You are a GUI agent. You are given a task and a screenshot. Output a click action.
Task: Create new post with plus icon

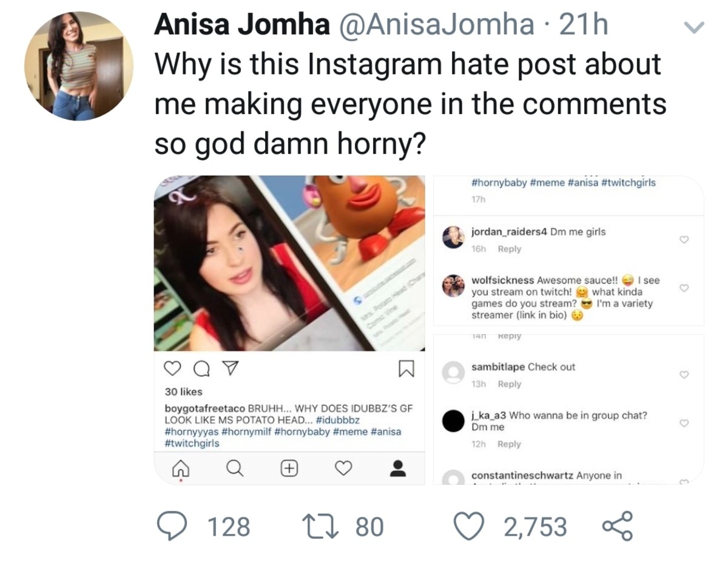click(289, 468)
